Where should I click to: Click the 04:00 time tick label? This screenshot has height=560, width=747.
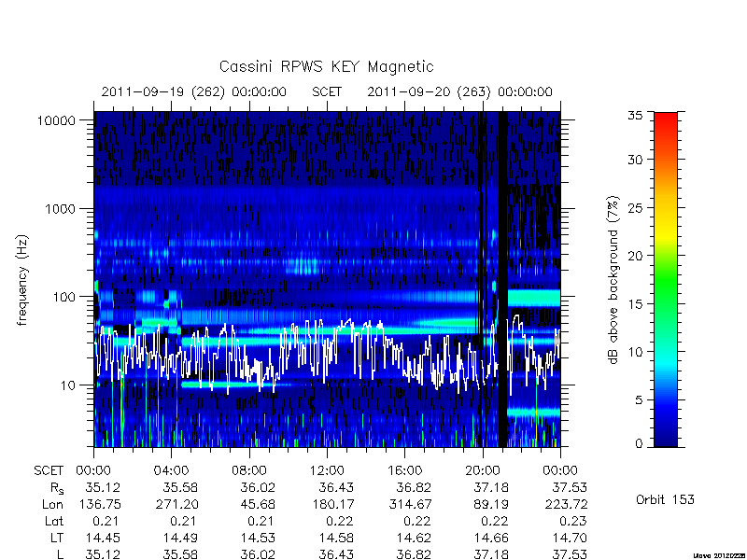pyautogui.click(x=171, y=470)
